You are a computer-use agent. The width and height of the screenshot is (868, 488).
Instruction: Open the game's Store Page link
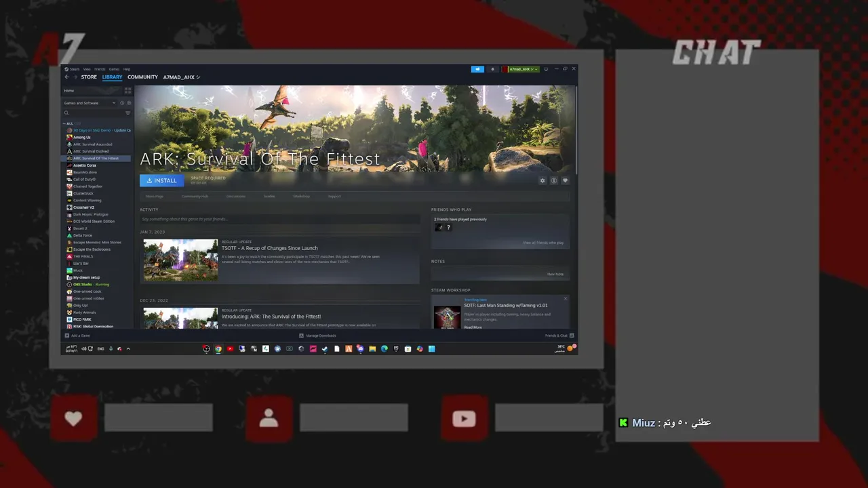pos(155,197)
